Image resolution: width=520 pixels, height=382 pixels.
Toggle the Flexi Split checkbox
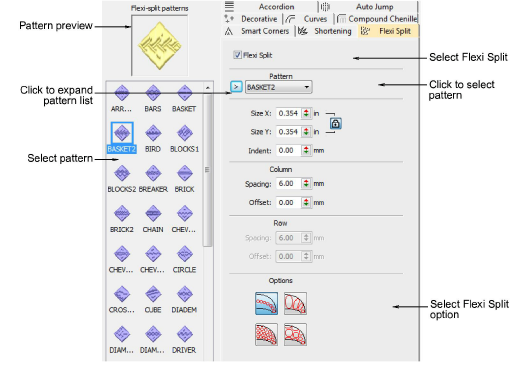pos(237,55)
